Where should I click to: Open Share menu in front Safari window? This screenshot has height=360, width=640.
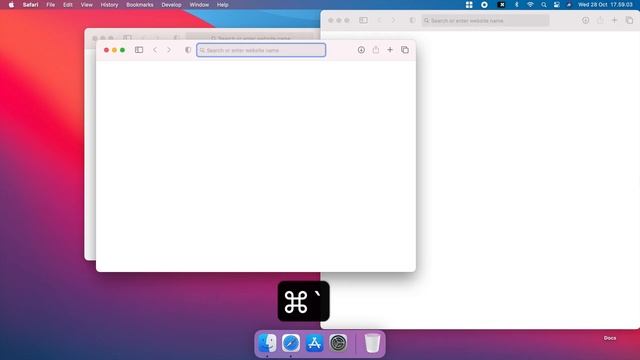pyautogui.click(x=376, y=50)
